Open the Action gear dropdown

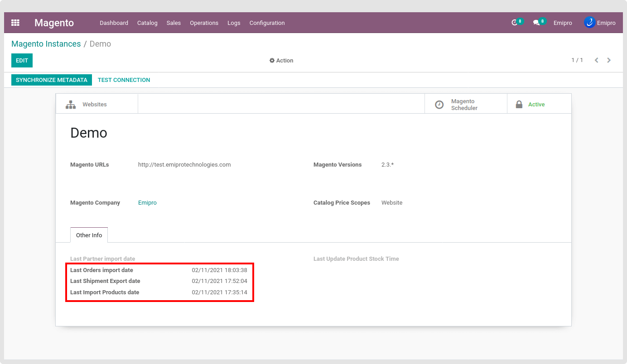(281, 61)
